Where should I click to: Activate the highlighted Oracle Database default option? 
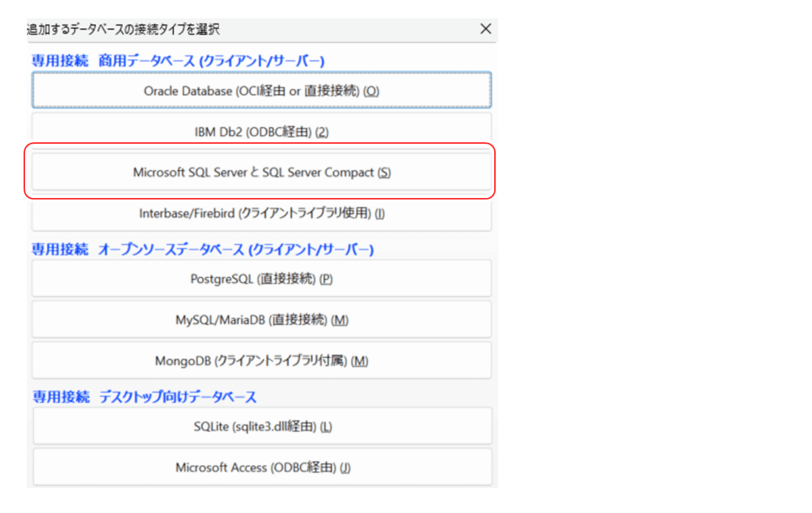click(261, 90)
